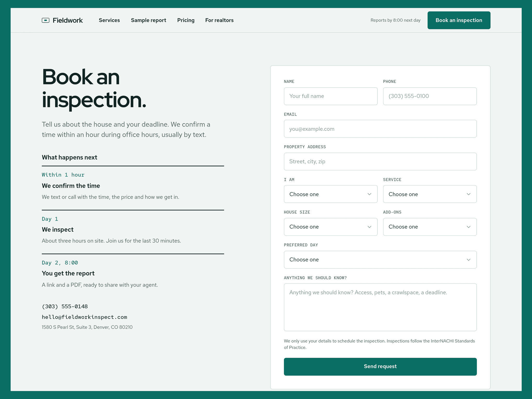The height and width of the screenshot is (399, 532).
Task: Click the 1580 S Pearl St address text
Action: (87, 327)
